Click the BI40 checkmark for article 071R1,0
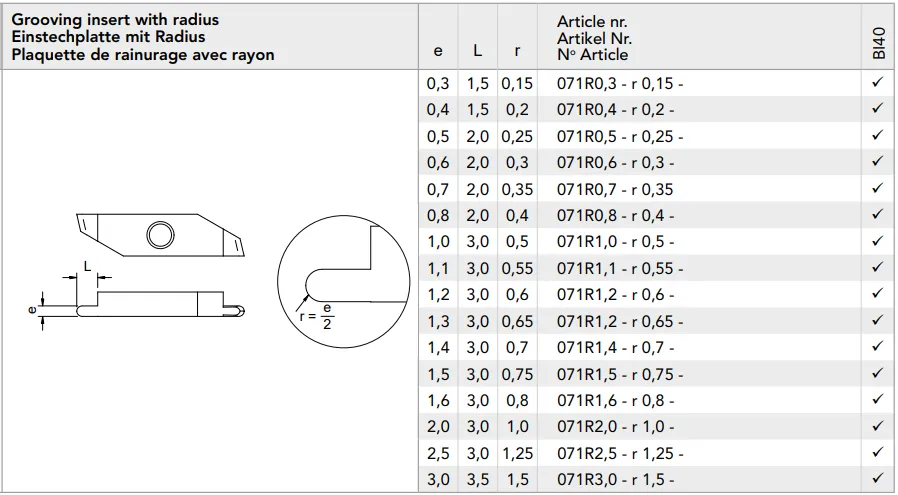The height and width of the screenshot is (495, 898). coord(877,242)
